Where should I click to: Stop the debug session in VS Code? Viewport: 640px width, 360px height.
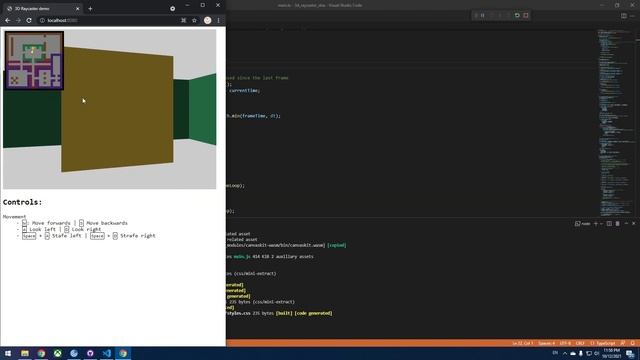pyautogui.click(x=526, y=15)
